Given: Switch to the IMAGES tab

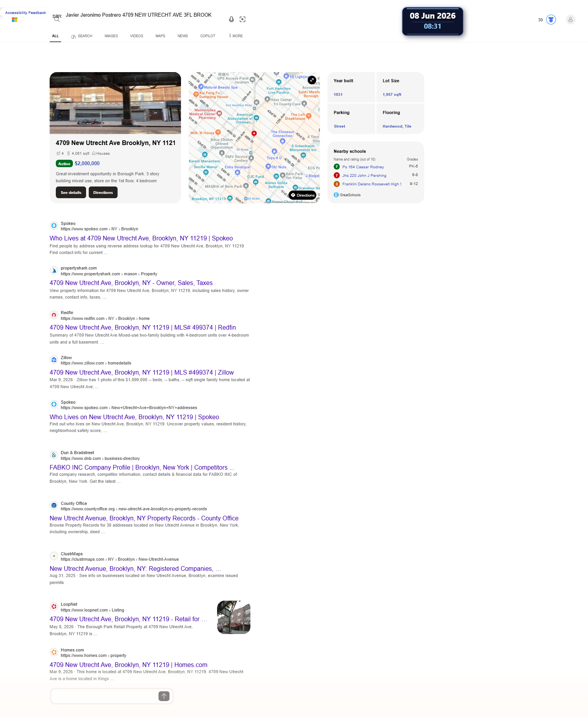Looking at the screenshot, I should click(111, 36).
